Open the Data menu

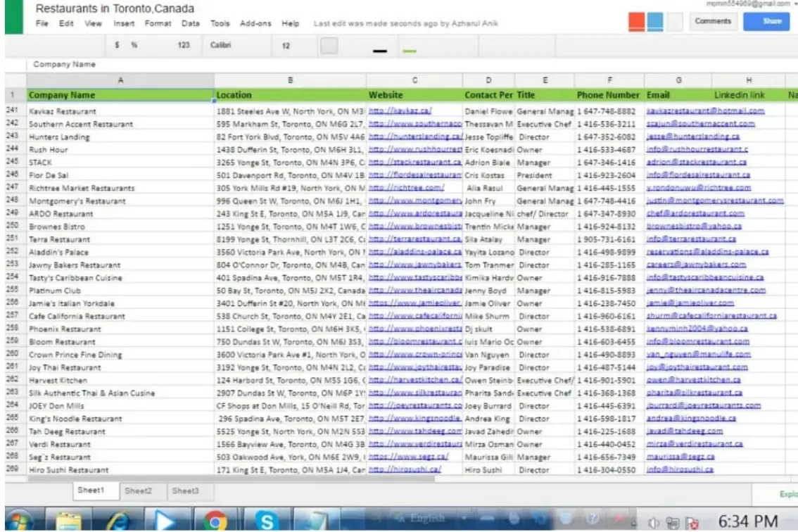[x=190, y=23]
